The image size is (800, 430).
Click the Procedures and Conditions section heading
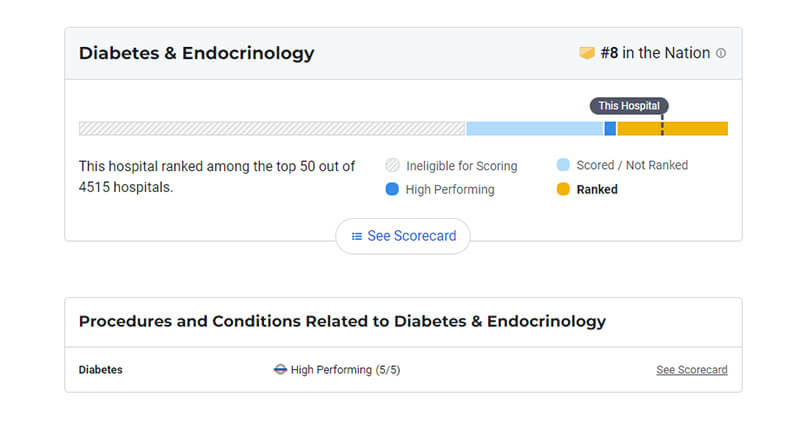click(x=342, y=321)
